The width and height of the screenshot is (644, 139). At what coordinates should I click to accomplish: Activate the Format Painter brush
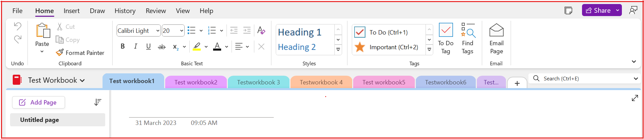(x=60, y=53)
